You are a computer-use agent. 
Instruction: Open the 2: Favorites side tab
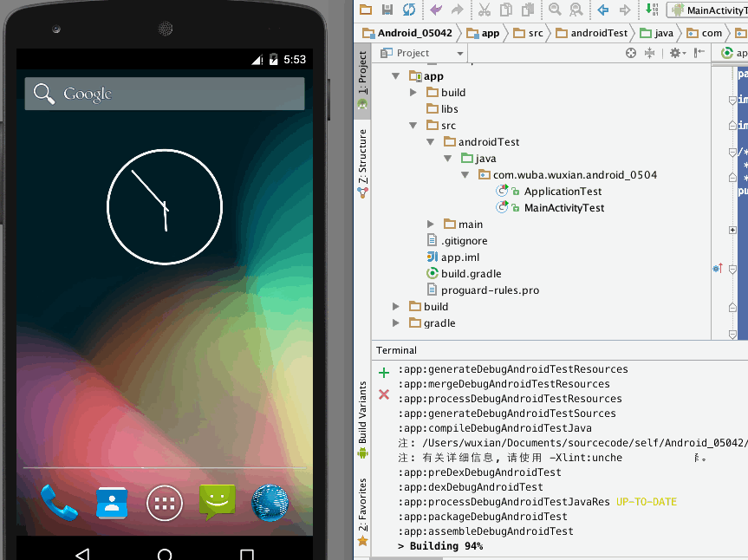tap(362, 511)
